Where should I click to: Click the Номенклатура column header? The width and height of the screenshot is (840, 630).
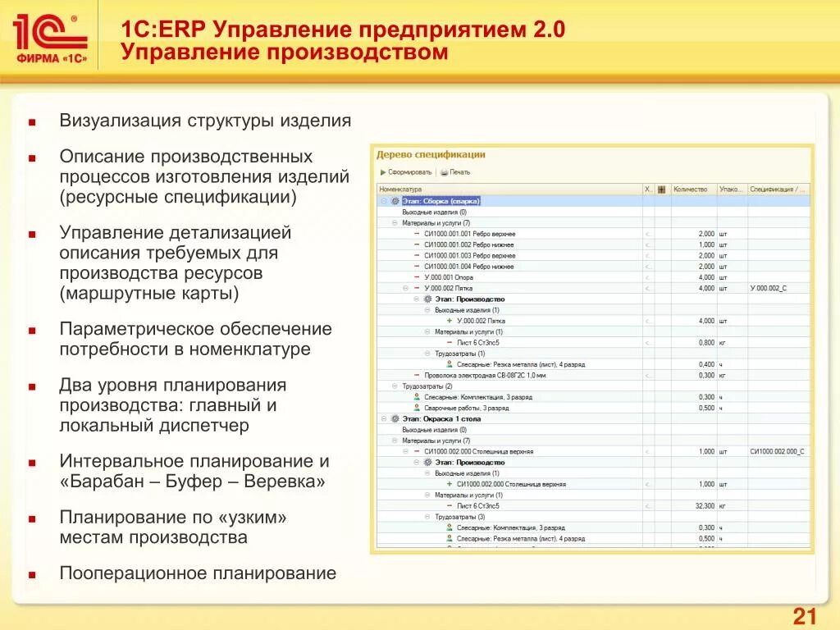(510, 189)
